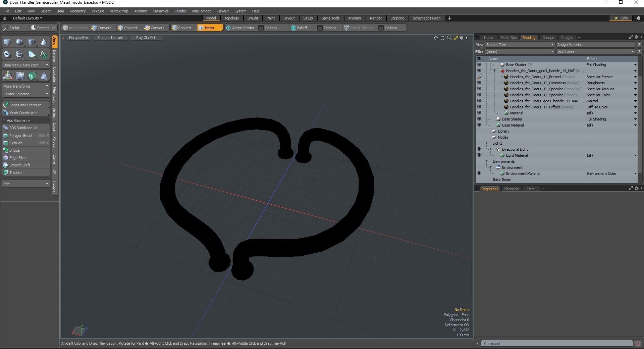Click the Shaded Texture viewport button
The height and width of the screenshot is (349, 644).
pos(110,38)
